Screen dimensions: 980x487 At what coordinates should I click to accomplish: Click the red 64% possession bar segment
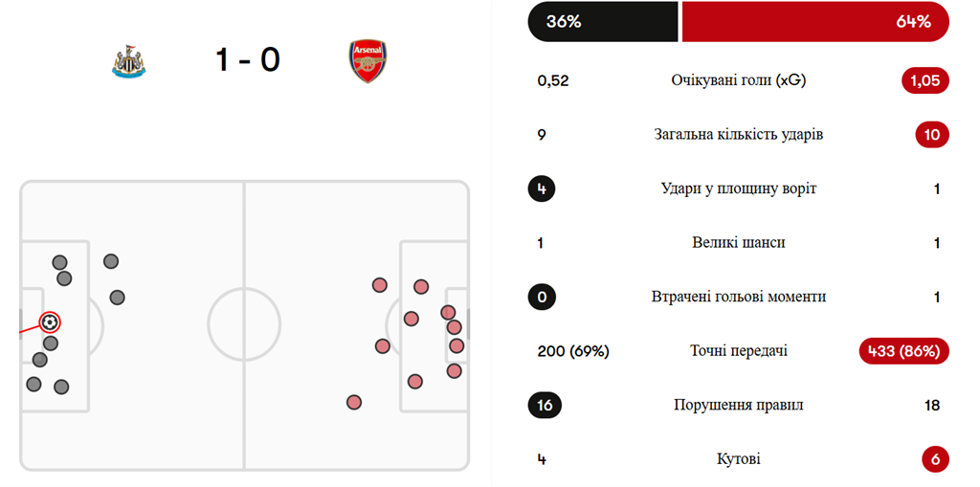[x=814, y=22]
